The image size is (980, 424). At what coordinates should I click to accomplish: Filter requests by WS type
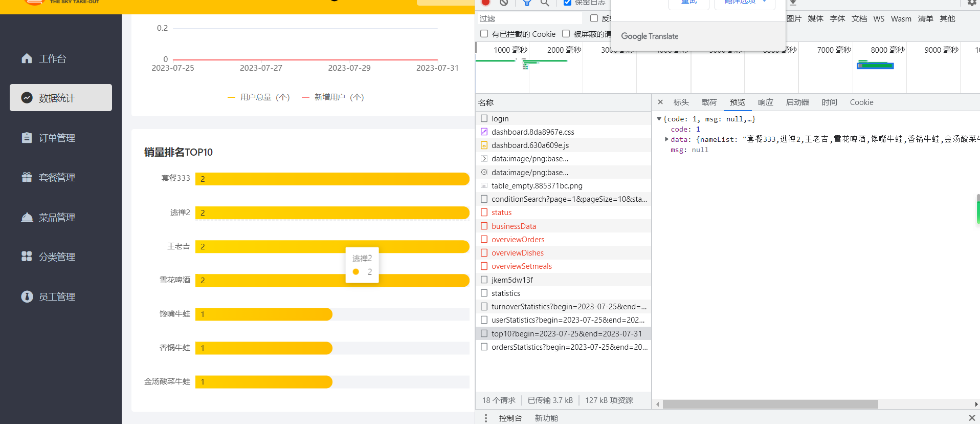point(879,18)
